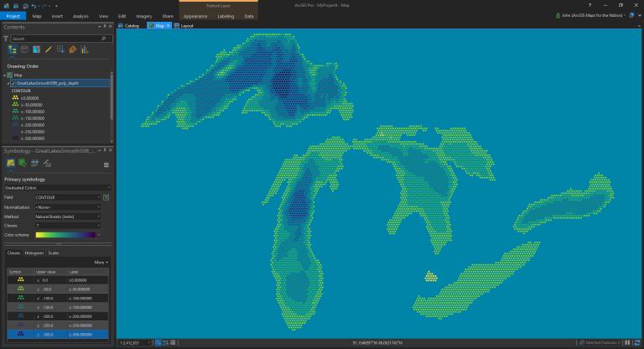Pin the Symbology pane with auto-hide

click(x=105, y=150)
